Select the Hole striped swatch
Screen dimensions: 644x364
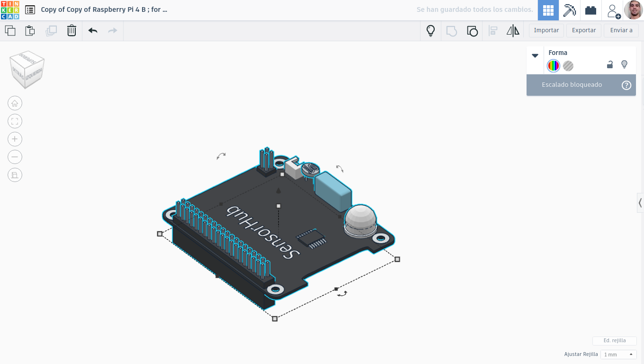(x=568, y=66)
